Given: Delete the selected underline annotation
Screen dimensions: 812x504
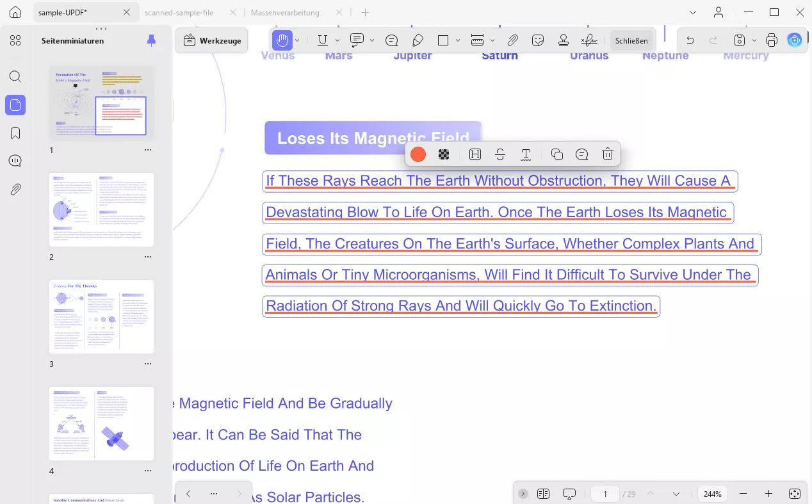Looking at the screenshot, I should pyautogui.click(x=608, y=154).
